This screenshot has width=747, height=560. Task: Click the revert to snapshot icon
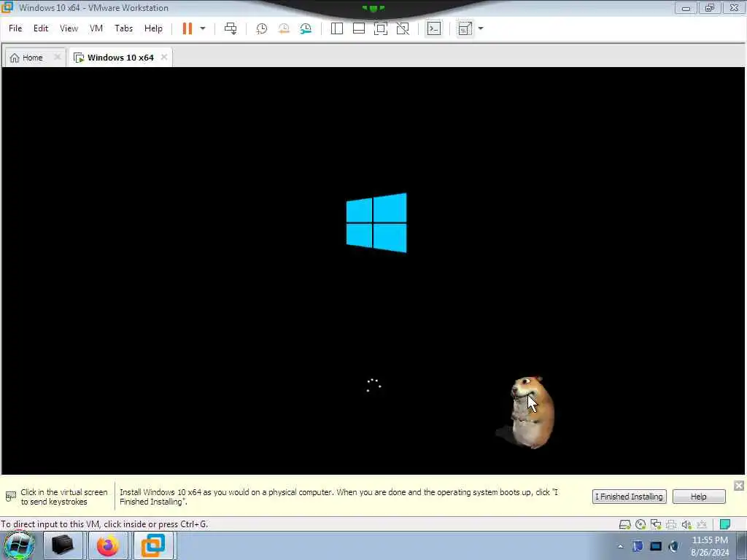click(x=284, y=28)
